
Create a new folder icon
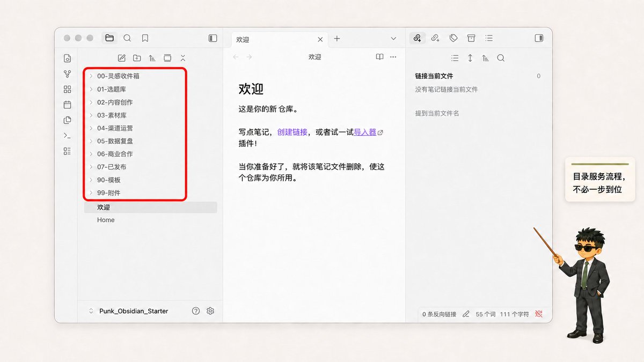pyautogui.click(x=137, y=58)
